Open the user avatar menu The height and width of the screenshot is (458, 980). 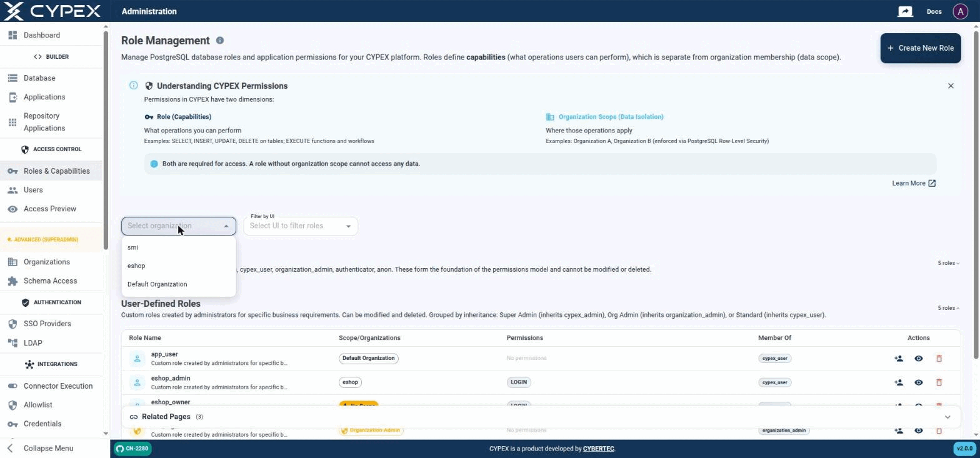pos(960,11)
